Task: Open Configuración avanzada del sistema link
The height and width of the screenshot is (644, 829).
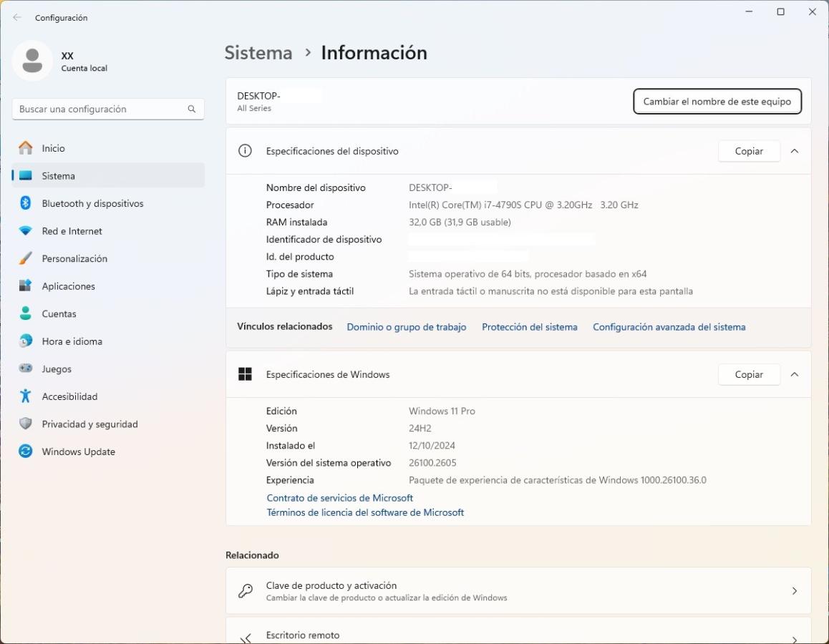Action: (x=669, y=327)
